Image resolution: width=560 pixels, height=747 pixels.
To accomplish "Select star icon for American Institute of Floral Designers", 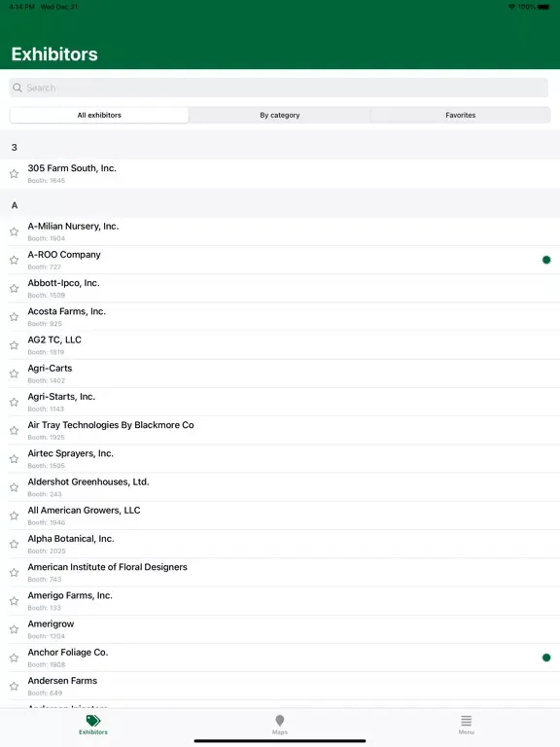I will [x=15, y=573].
